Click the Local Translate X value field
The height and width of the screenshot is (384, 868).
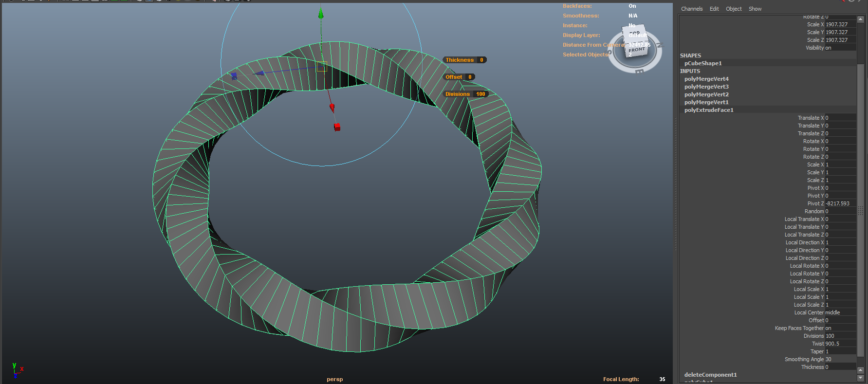click(x=840, y=219)
